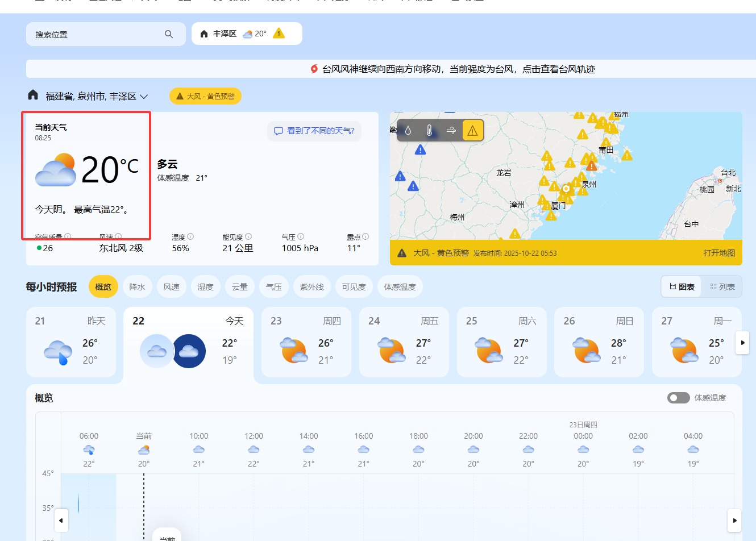Toggle the 体感温度 switch
This screenshot has width=756, height=541.
coord(678,398)
